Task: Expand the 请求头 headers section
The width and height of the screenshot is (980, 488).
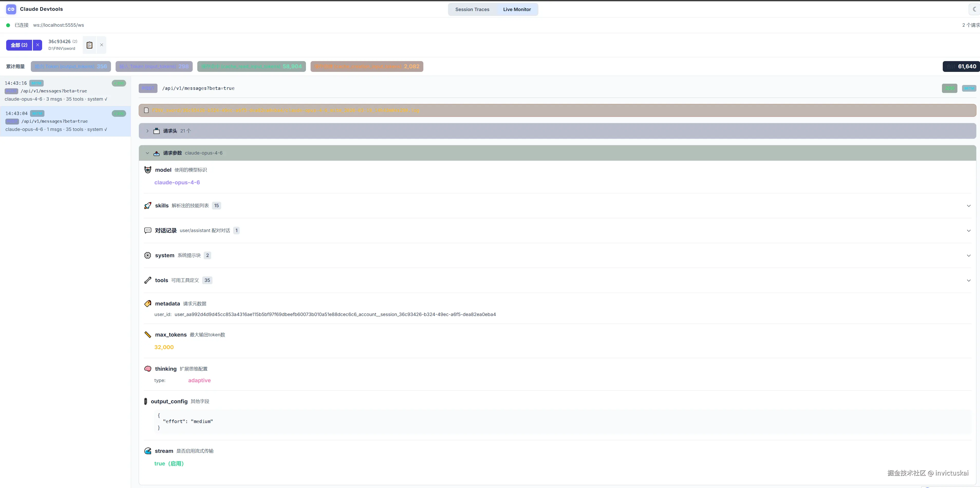Action: pyautogui.click(x=148, y=131)
